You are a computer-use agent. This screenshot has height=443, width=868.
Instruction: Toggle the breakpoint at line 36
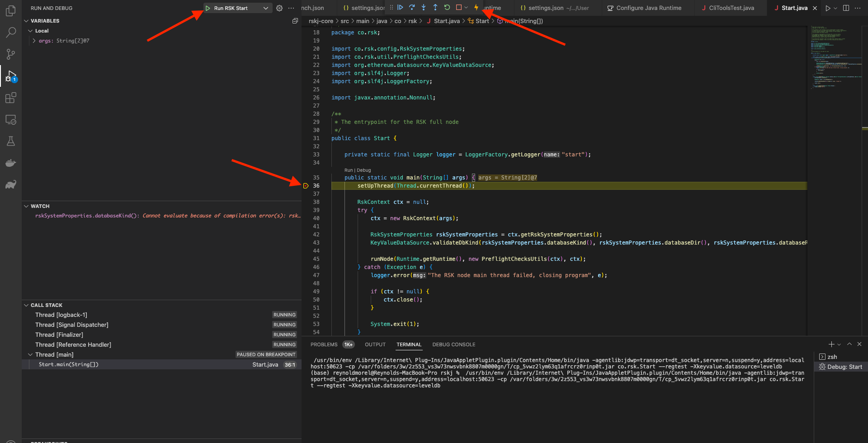306,186
